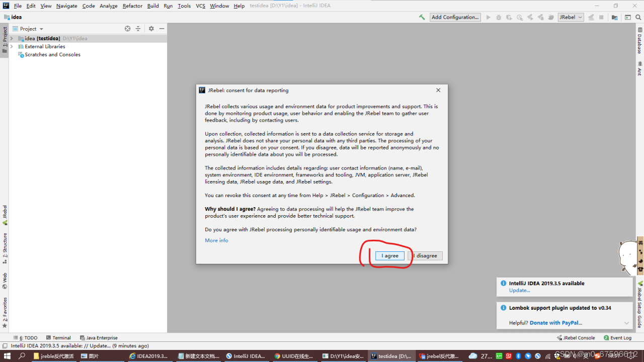Open the TODO tool window

click(x=26, y=338)
